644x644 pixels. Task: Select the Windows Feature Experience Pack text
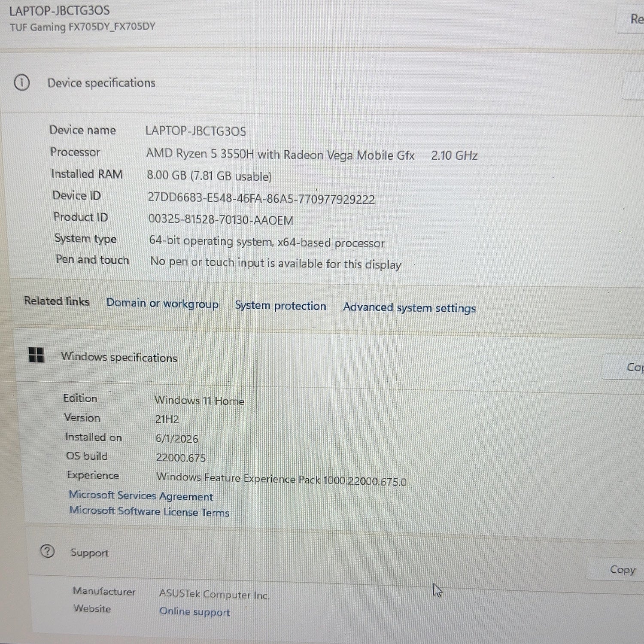281,479
